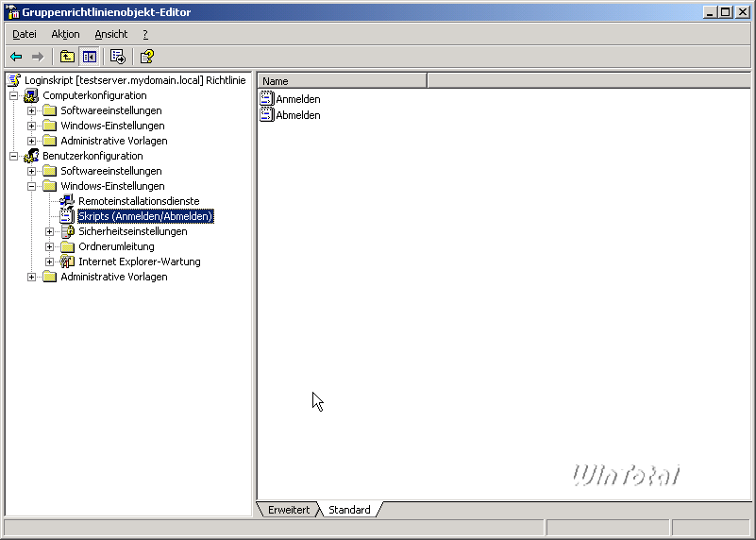The width and height of the screenshot is (756, 540).
Task: Click the editor icon in the title bar
Action: tap(13, 12)
